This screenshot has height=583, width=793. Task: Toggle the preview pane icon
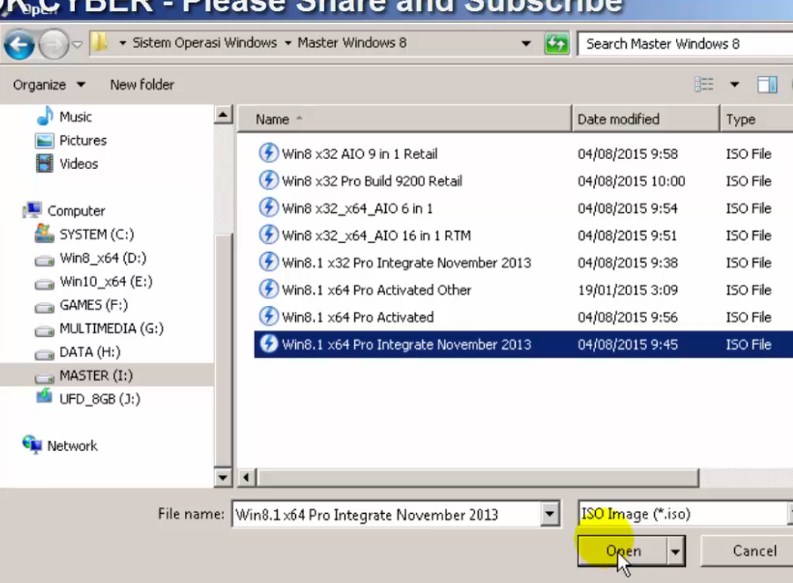point(767,84)
